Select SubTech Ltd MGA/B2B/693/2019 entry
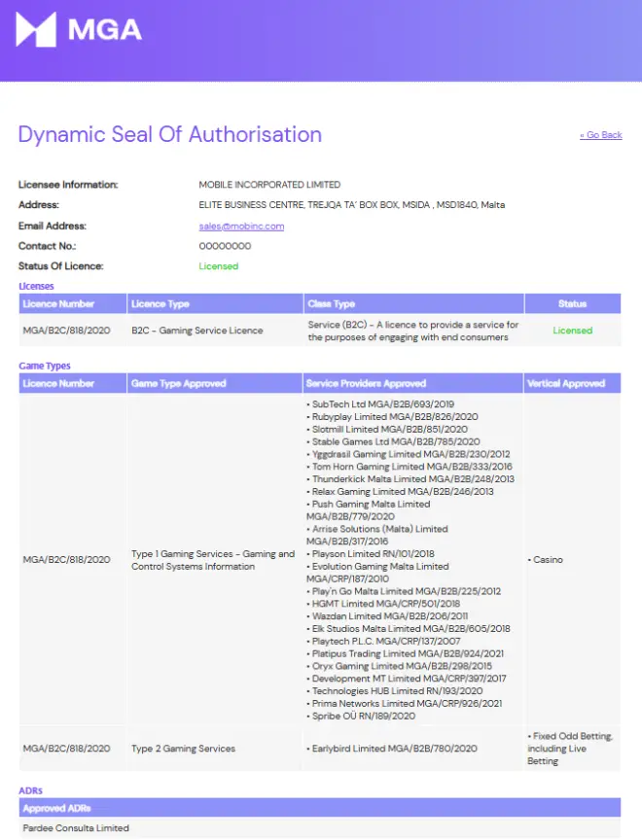This screenshot has height=840, width=642. pyautogui.click(x=380, y=404)
